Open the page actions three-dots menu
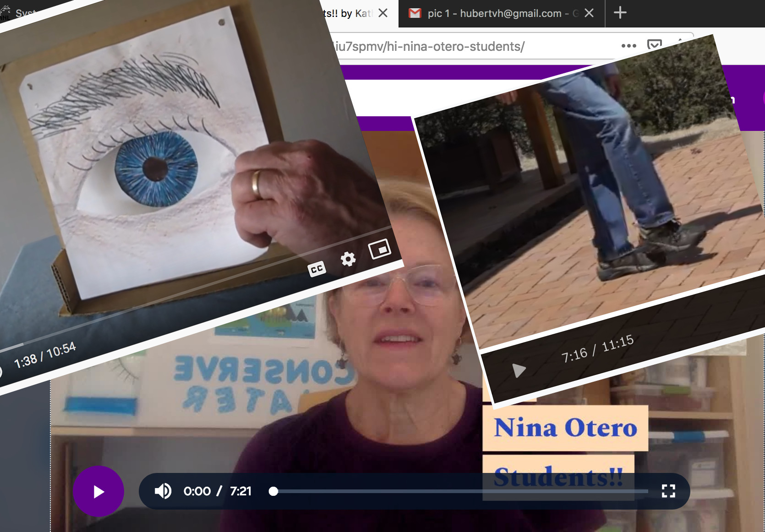This screenshot has width=765, height=532. [628, 46]
